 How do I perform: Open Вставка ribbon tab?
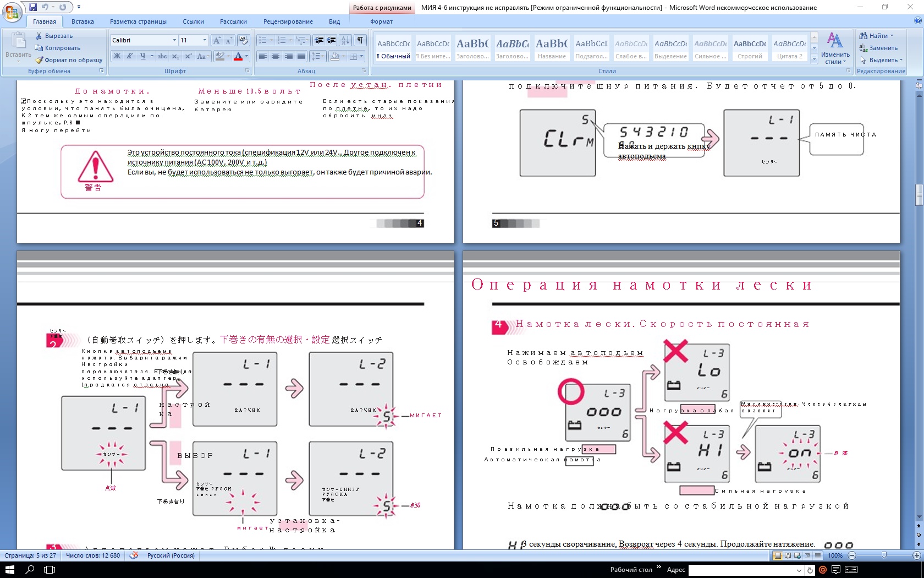click(82, 21)
